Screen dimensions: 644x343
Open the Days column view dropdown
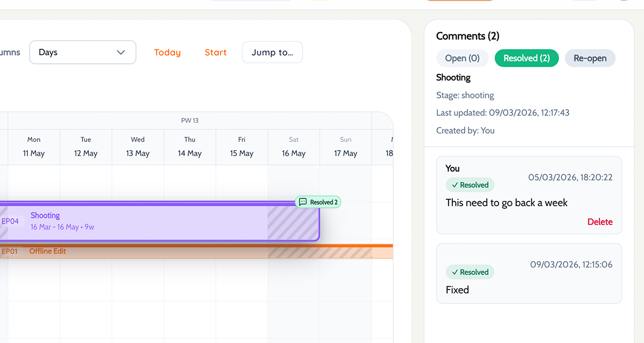click(83, 53)
